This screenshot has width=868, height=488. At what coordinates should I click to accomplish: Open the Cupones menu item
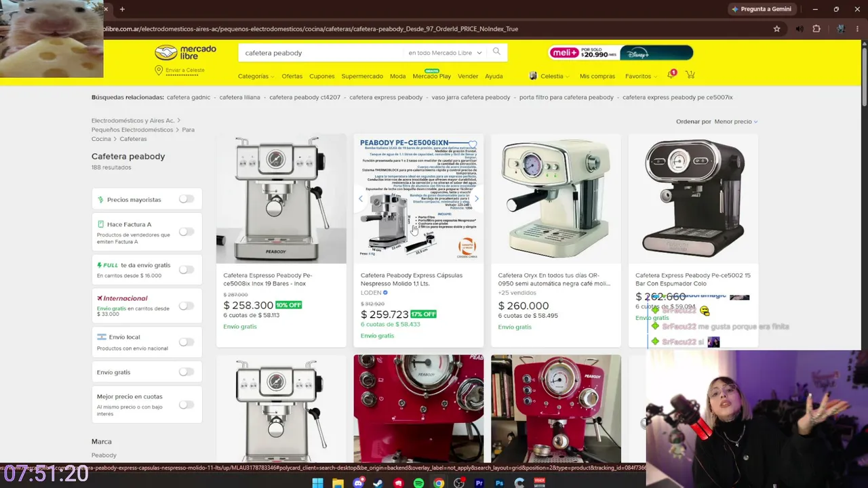pos(322,76)
